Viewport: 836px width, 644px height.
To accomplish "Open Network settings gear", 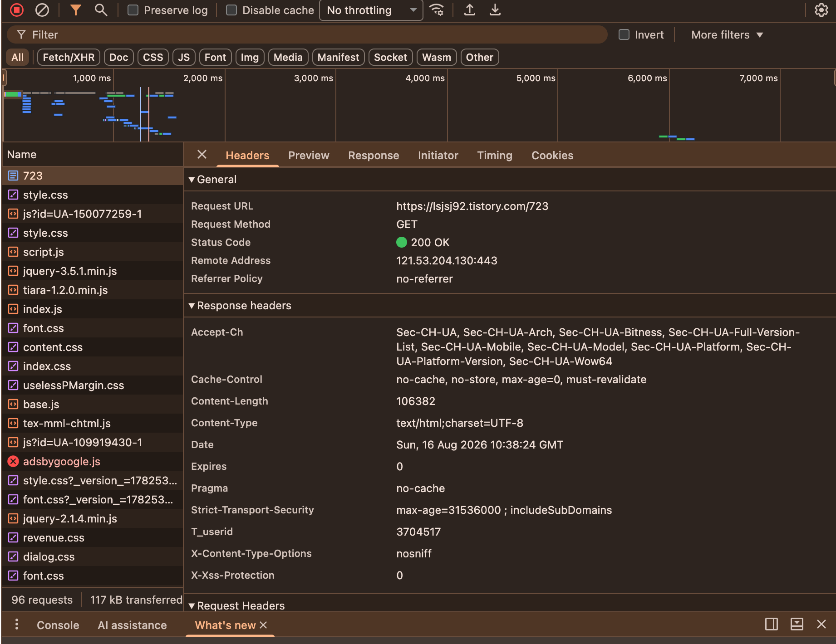I will pyautogui.click(x=821, y=10).
